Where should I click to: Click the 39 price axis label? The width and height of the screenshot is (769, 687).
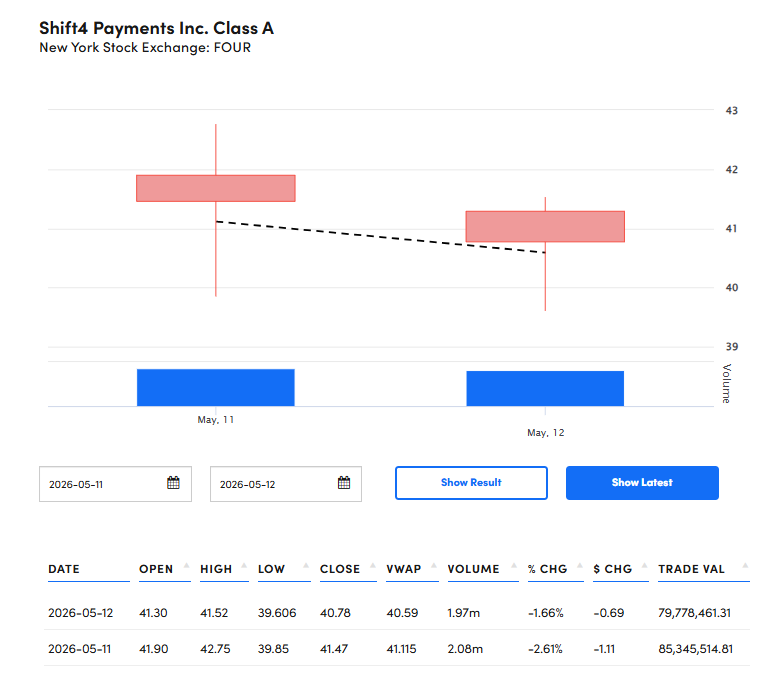[731, 347]
